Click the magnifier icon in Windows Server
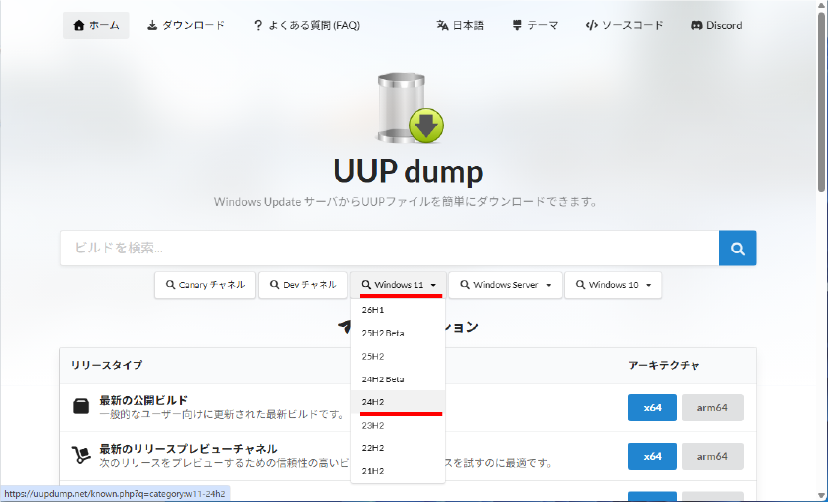The height and width of the screenshot is (504, 830). pos(464,285)
